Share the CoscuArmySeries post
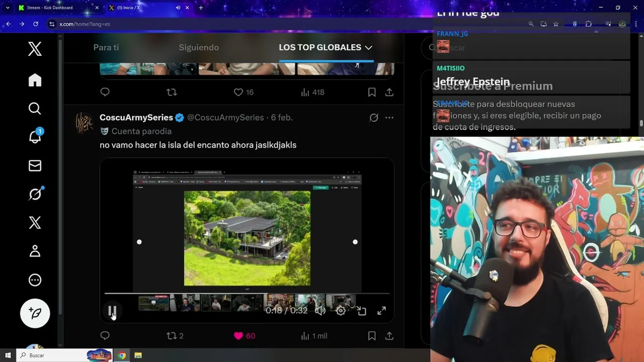Viewport: 644px width, 362px height. (389, 335)
